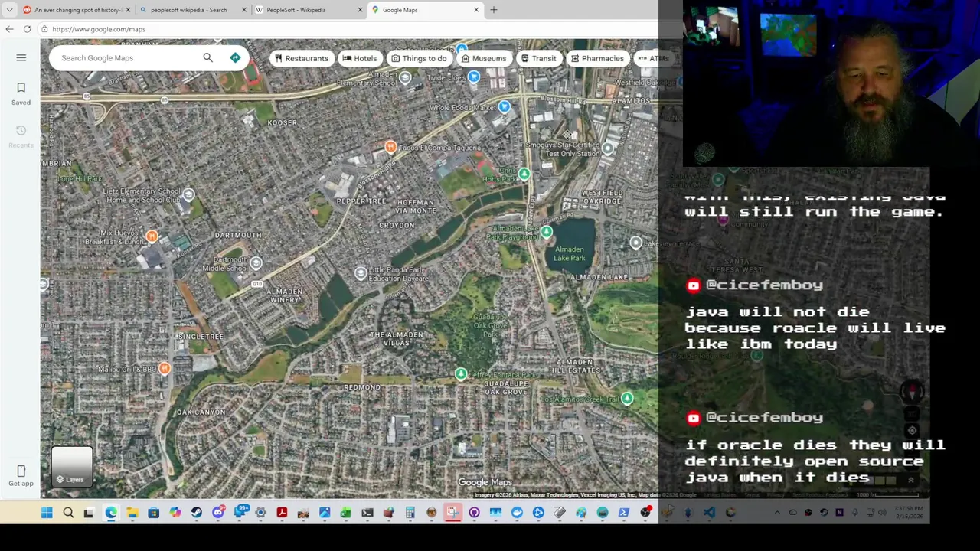Click the Lietz Elementary School pin
This screenshot has width=980, height=551.
coord(188,194)
